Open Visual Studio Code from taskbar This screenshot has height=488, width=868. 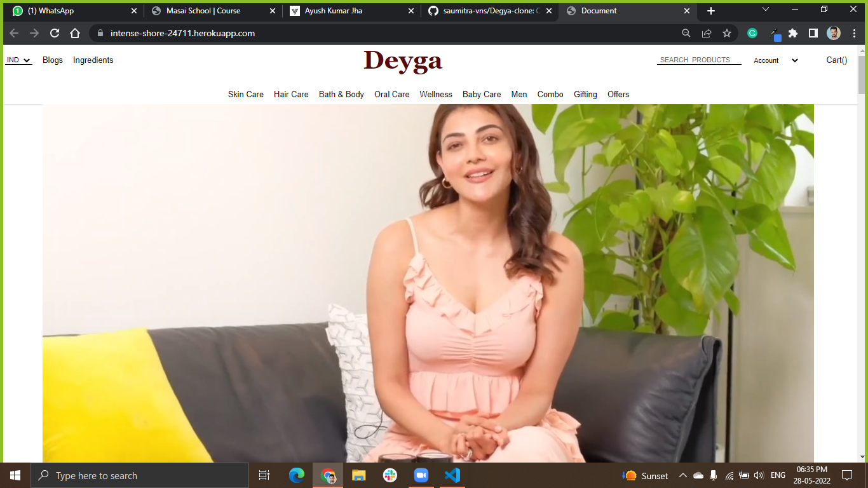tap(452, 475)
